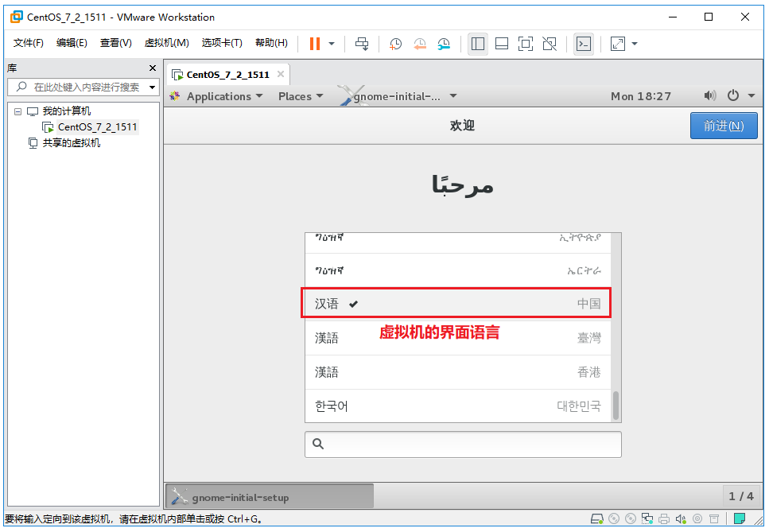The image size is (769, 532).
Task: Click the network adapter status icon
Action: 647,518
